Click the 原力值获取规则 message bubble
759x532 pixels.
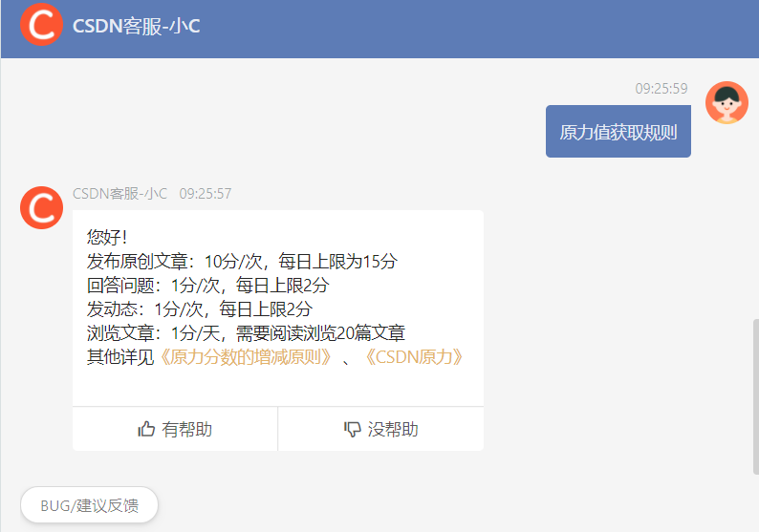pos(618,132)
